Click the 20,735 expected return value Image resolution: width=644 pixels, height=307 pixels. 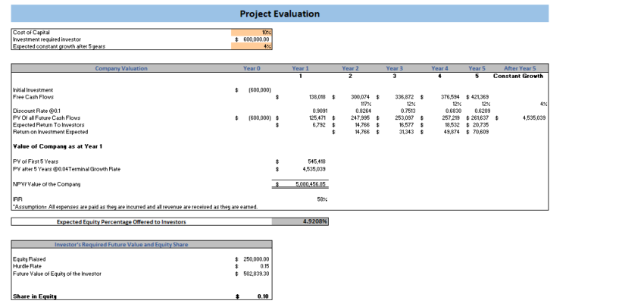coord(482,125)
